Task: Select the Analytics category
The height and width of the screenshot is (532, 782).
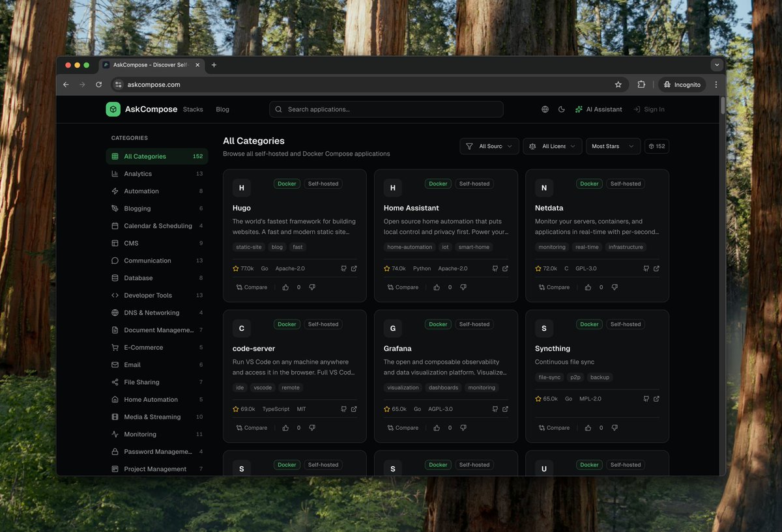Action: click(x=157, y=174)
